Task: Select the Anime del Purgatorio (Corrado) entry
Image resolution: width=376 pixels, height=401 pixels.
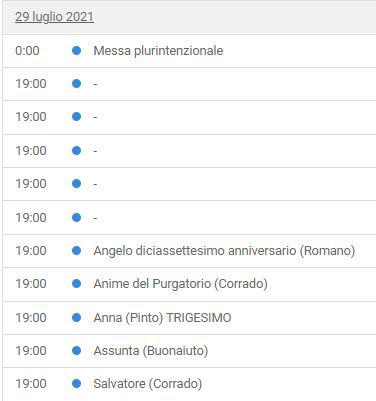Action: (181, 284)
